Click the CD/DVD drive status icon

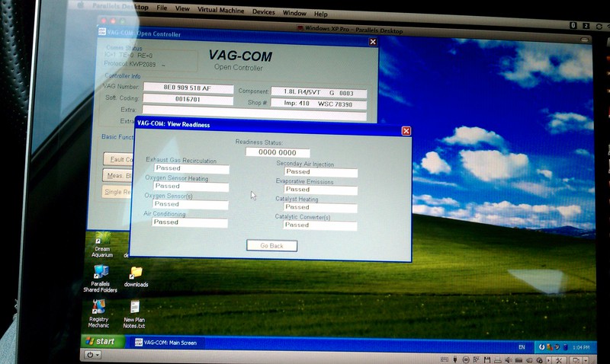pyautogui.click(x=466, y=360)
